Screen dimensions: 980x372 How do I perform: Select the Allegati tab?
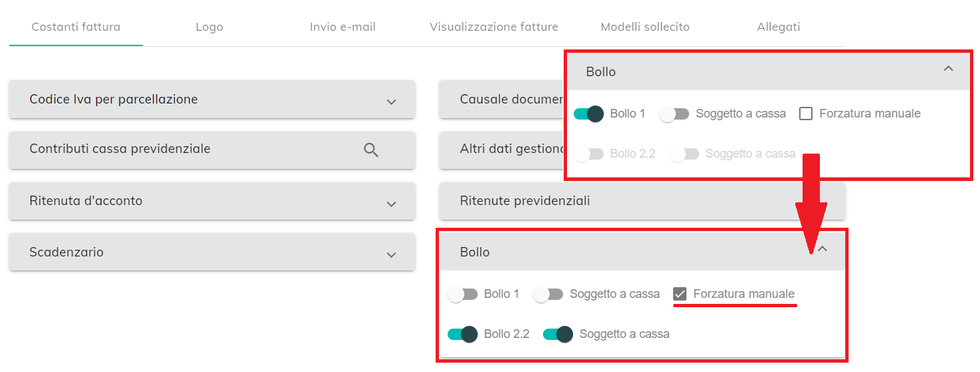pos(779,27)
